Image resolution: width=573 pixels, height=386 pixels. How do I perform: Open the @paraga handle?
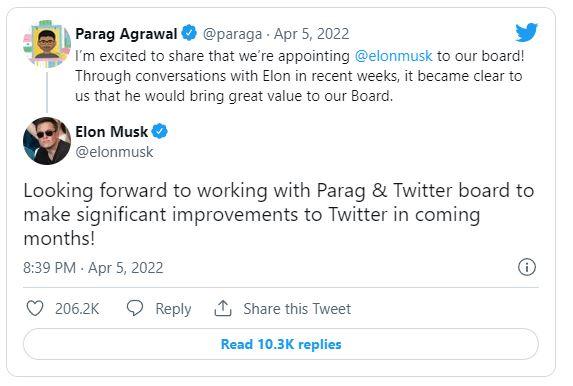pos(232,34)
